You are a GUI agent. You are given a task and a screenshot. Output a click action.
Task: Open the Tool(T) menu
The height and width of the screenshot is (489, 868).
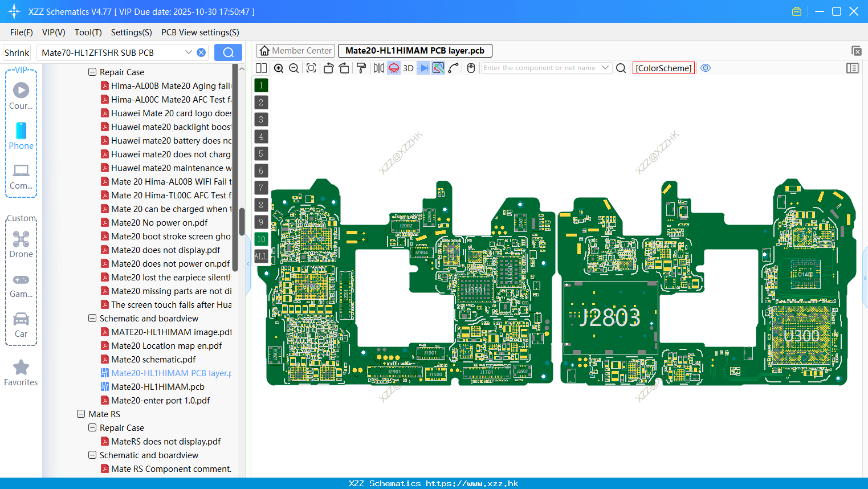pyautogui.click(x=88, y=32)
